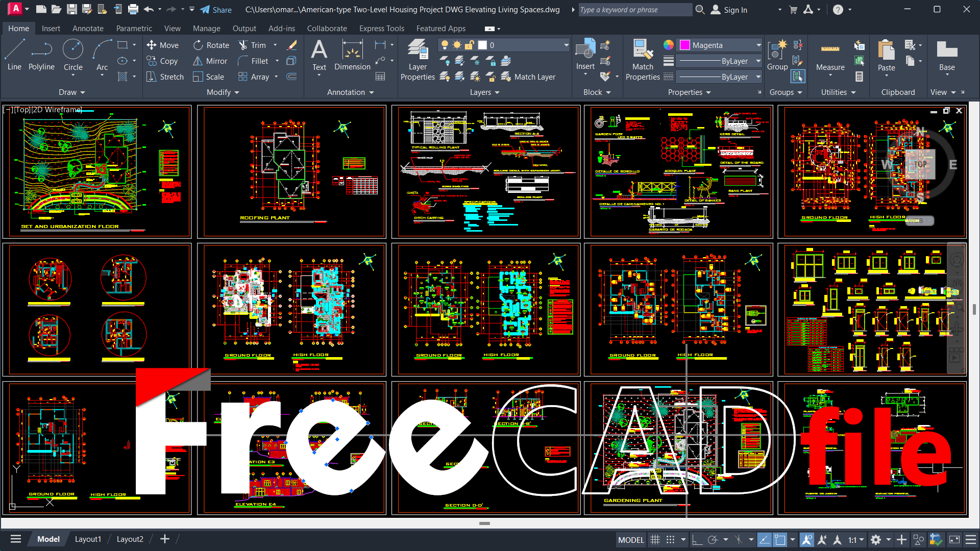980x551 pixels.
Task: Activate the Array command
Action: pyautogui.click(x=254, y=77)
